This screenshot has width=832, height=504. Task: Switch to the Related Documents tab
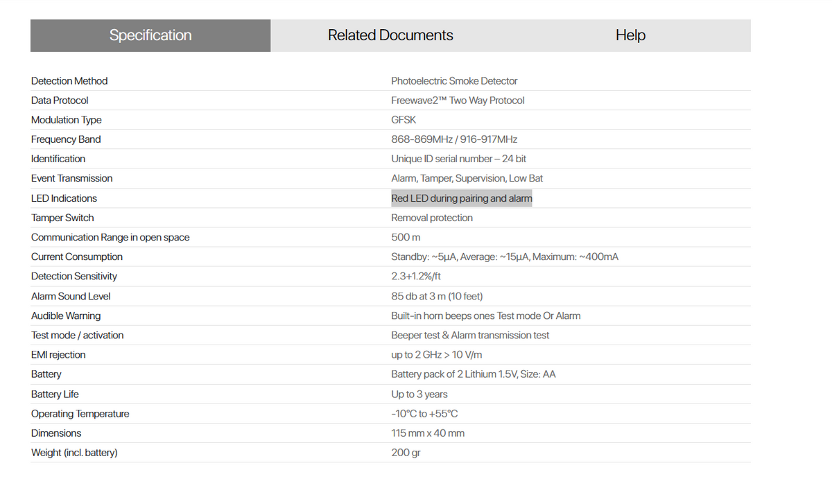pyautogui.click(x=390, y=35)
